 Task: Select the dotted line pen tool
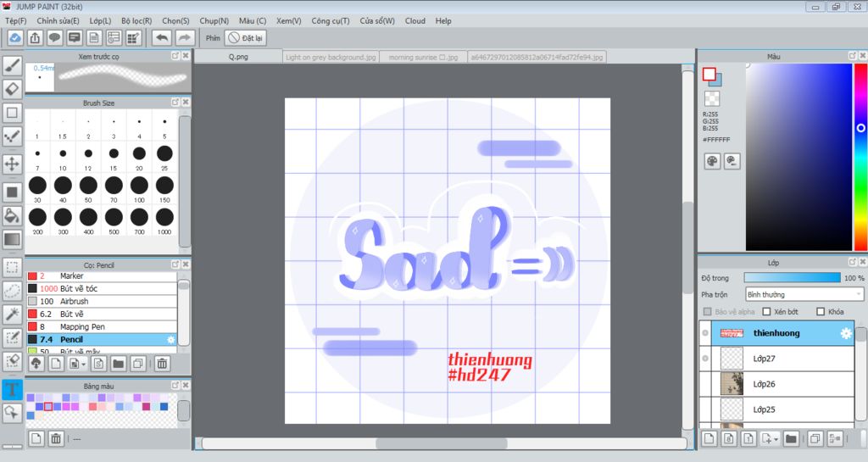pyautogui.click(x=12, y=136)
